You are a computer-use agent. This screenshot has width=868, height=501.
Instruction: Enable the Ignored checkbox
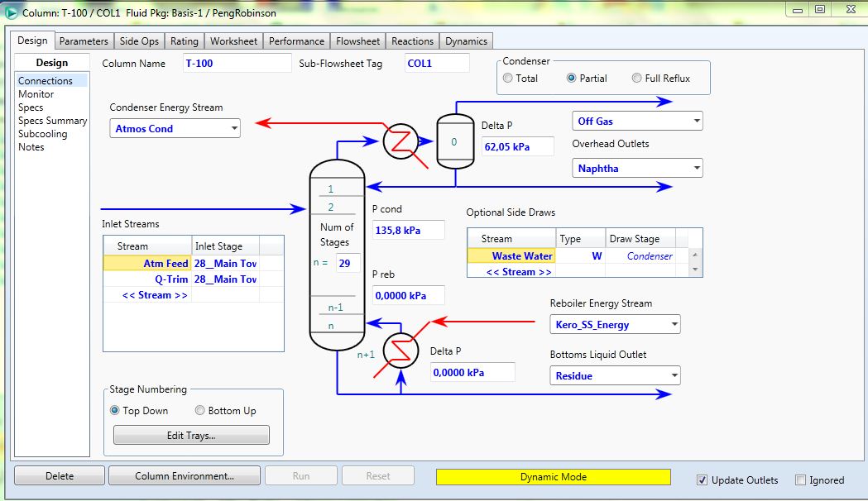click(x=800, y=480)
